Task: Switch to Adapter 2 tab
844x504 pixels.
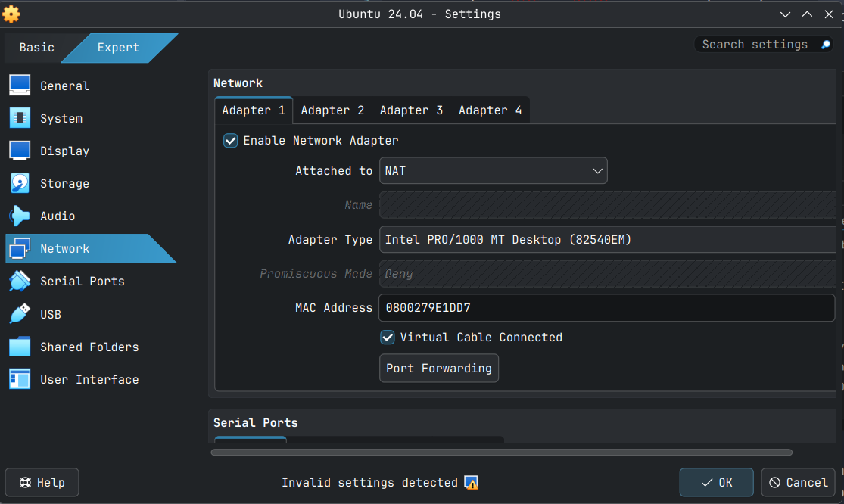Action: tap(332, 110)
